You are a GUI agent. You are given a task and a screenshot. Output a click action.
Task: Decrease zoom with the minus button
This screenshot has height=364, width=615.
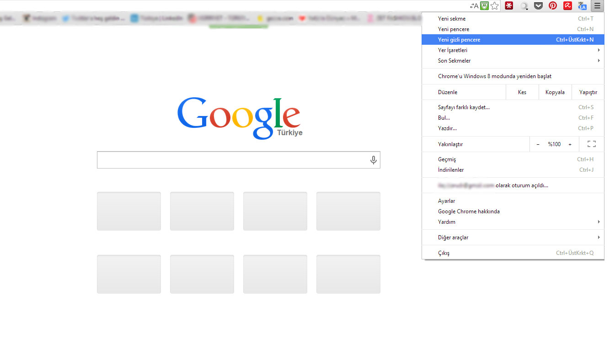click(x=538, y=144)
